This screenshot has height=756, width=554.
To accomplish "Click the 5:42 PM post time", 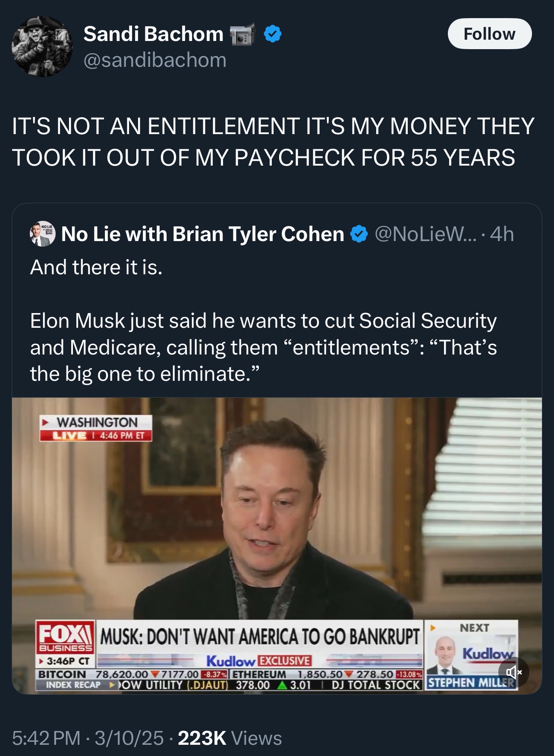I will pyautogui.click(x=46, y=738).
